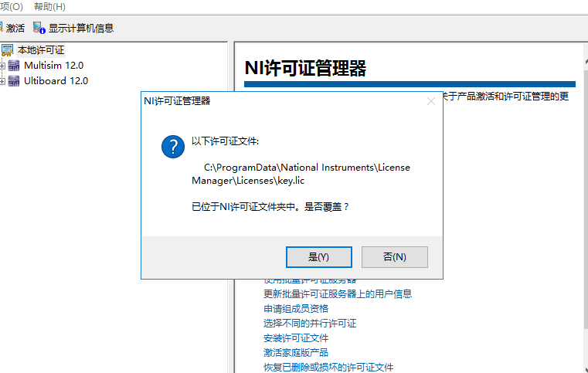Open link 申请组成员资格
The height and width of the screenshot is (373, 588).
(x=296, y=309)
